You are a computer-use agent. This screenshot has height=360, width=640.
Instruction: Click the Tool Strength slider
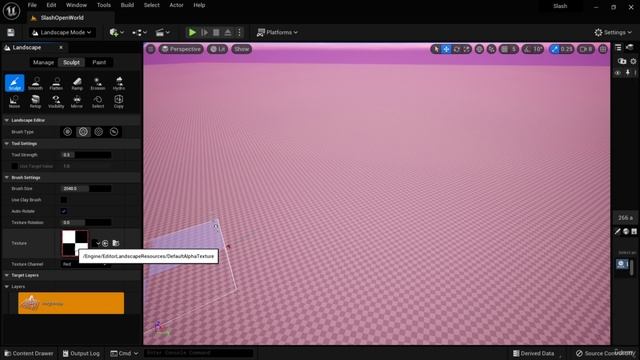[x=86, y=155]
